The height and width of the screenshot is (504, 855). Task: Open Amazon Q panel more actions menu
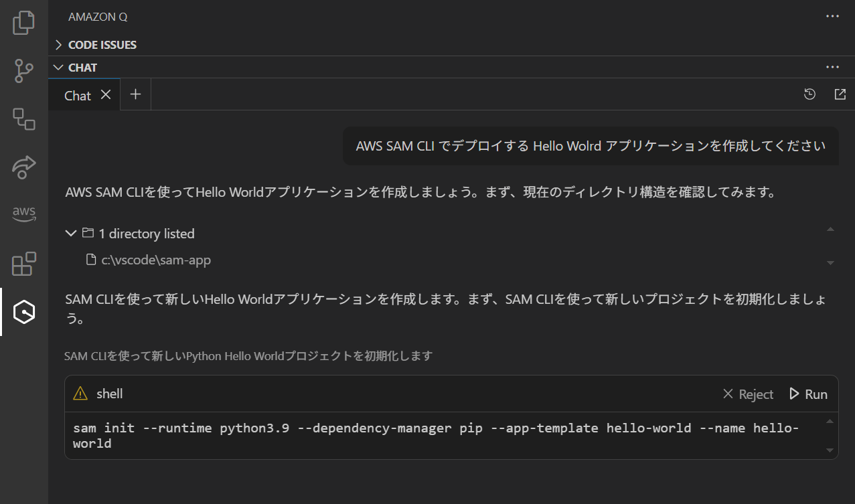tap(832, 16)
